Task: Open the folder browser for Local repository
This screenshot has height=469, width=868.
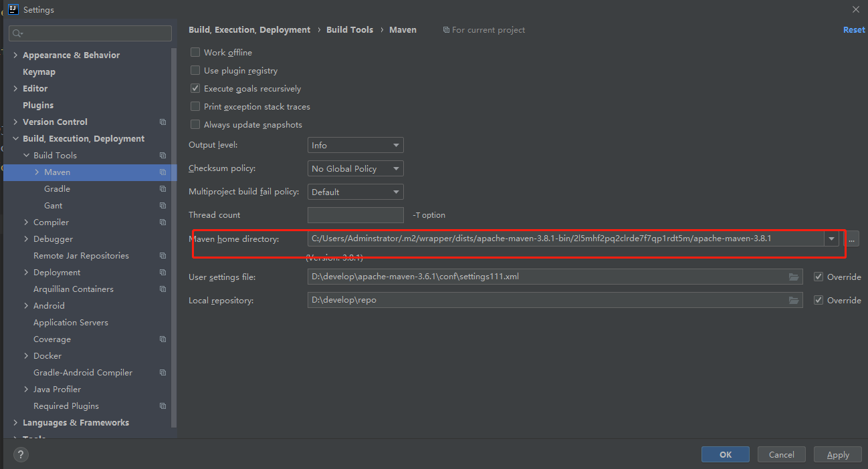Action: coord(794,300)
